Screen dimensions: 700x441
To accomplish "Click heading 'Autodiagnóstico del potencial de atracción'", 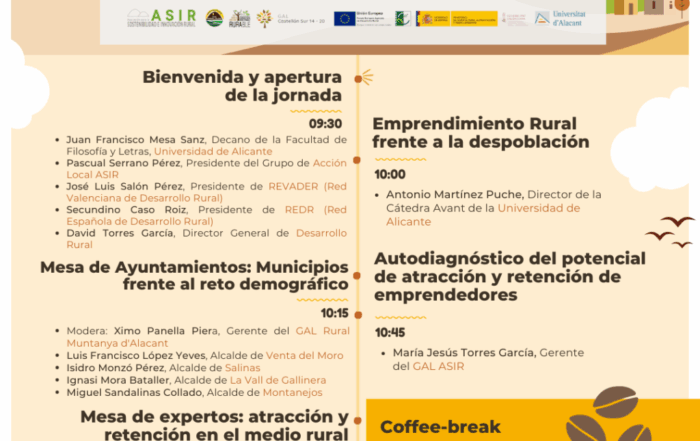I will (x=510, y=276).
